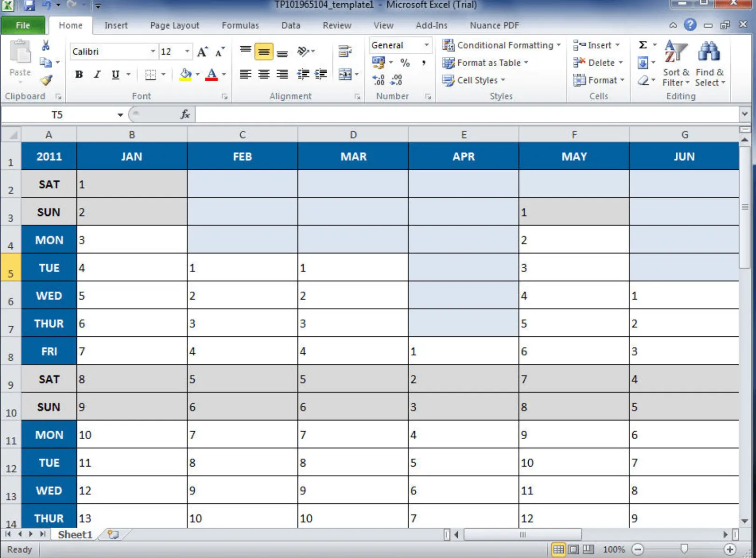
Task: Switch to Page Layout view button
Action: (x=573, y=549)
